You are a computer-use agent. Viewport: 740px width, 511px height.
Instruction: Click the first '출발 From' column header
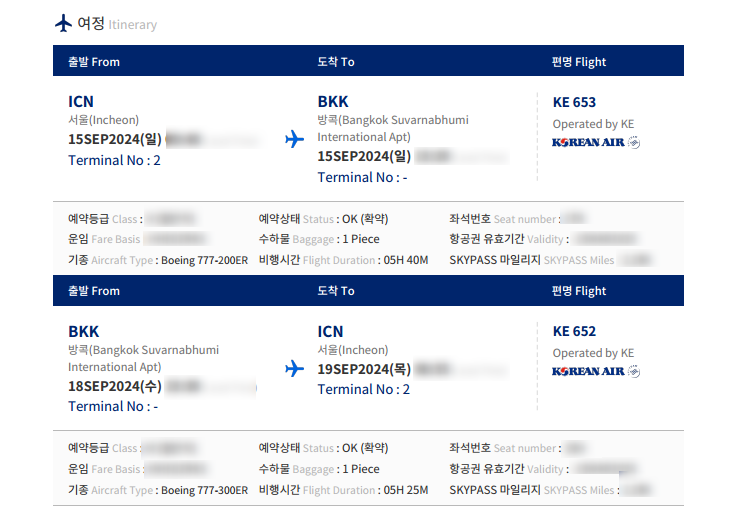pyautogui.click(x=93, y=62)
